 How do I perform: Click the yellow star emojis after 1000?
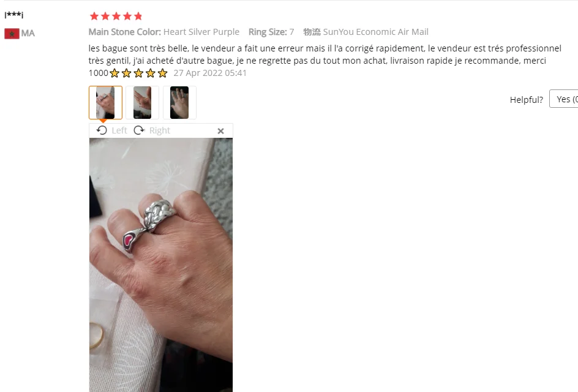tap(138, 73)
